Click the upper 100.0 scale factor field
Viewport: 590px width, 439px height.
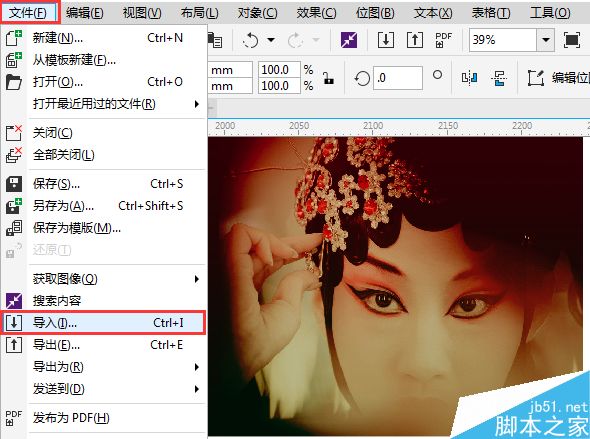tap(279, 70)
